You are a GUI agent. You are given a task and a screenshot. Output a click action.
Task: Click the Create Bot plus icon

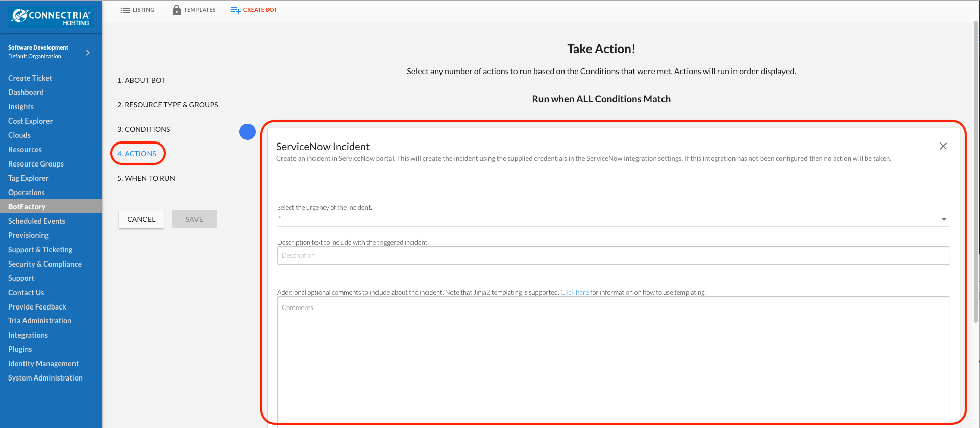tap(236, 10)
